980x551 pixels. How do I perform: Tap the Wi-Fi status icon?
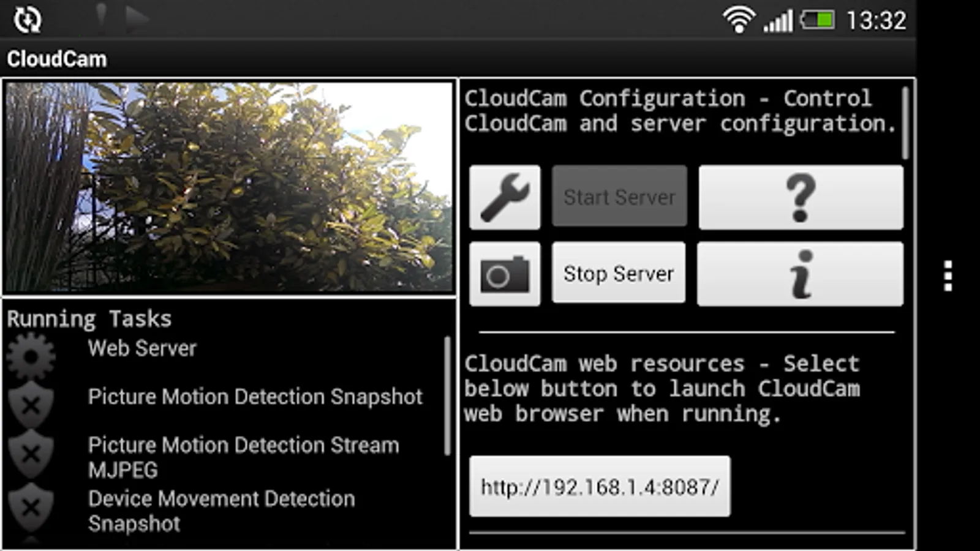coord(739,20)
